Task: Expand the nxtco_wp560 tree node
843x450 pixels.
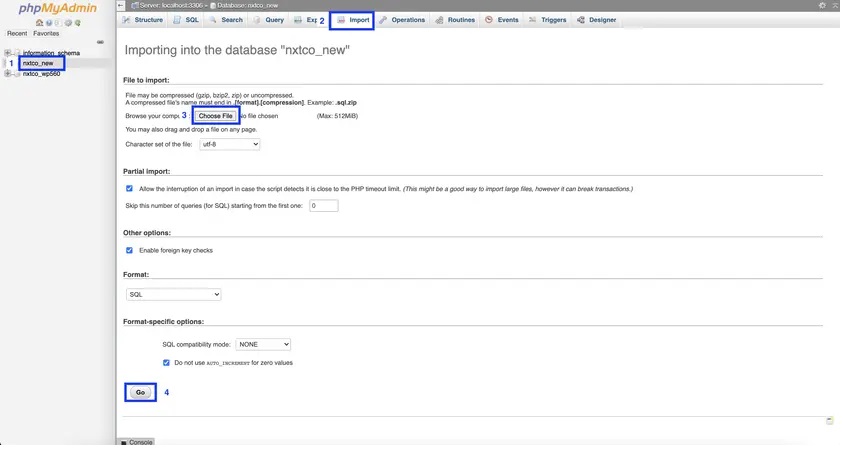Action: pos(8,74)
